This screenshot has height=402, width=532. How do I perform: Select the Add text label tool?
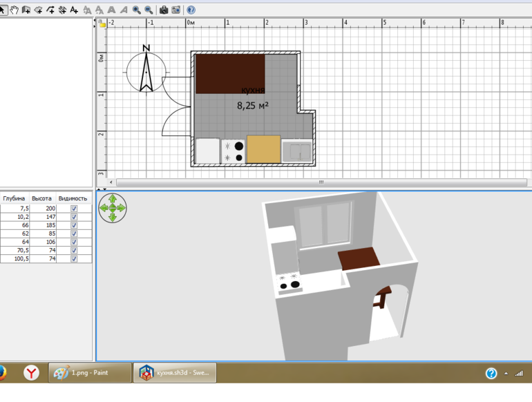click(x=75, y=10)
